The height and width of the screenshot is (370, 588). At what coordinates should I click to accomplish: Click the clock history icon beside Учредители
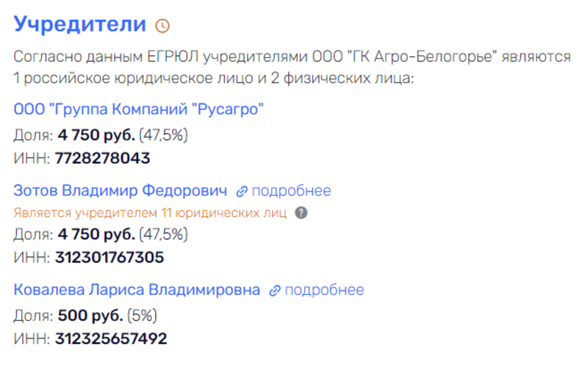[162, 26]
